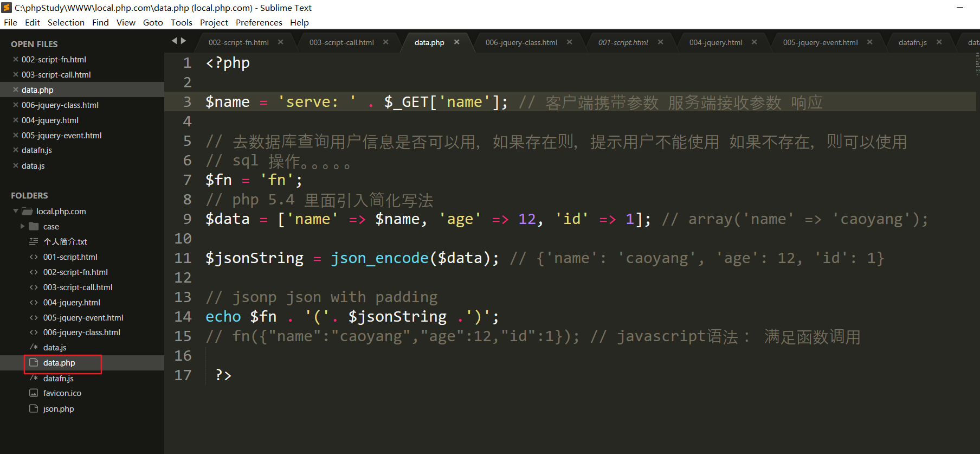Viewport: 980px width, 454px height.
Task: Open the Preferences menu
Action: coord(259,22)
